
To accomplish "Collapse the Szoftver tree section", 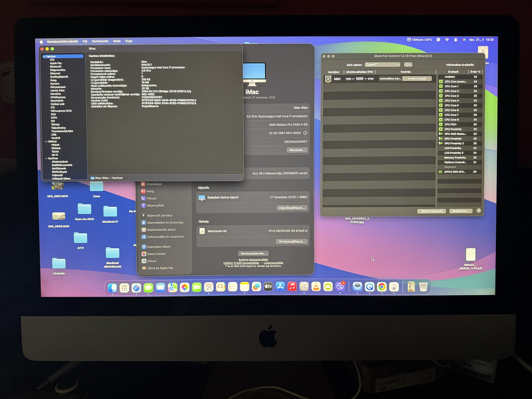I will [46, 158].
